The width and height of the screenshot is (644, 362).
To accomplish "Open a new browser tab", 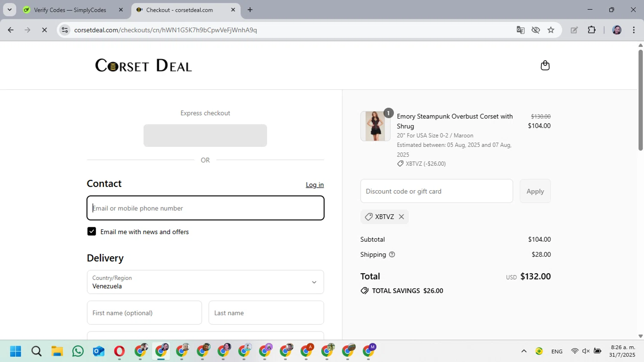I will [250, 10].
